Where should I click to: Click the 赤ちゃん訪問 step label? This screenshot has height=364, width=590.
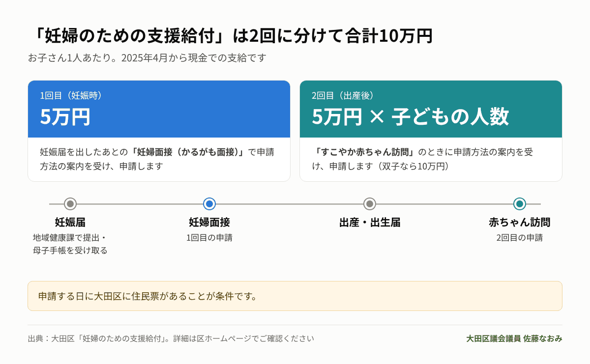(520, 222)
